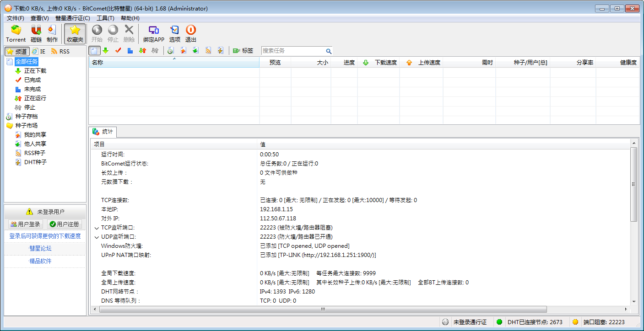
Task: Toggle the 收藏夹 favorites panel button
Action: tap(75, 33)
